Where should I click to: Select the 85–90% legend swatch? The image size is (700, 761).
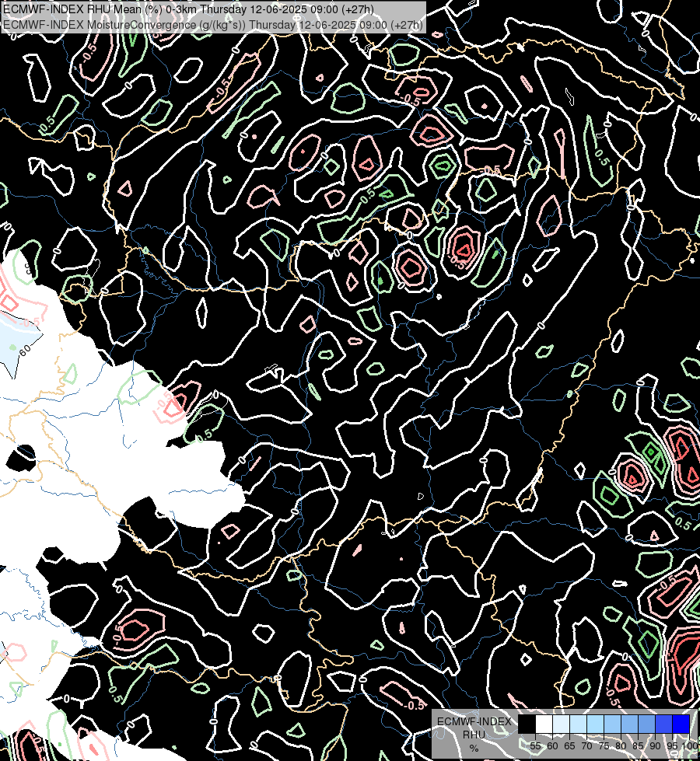point(646,724)
